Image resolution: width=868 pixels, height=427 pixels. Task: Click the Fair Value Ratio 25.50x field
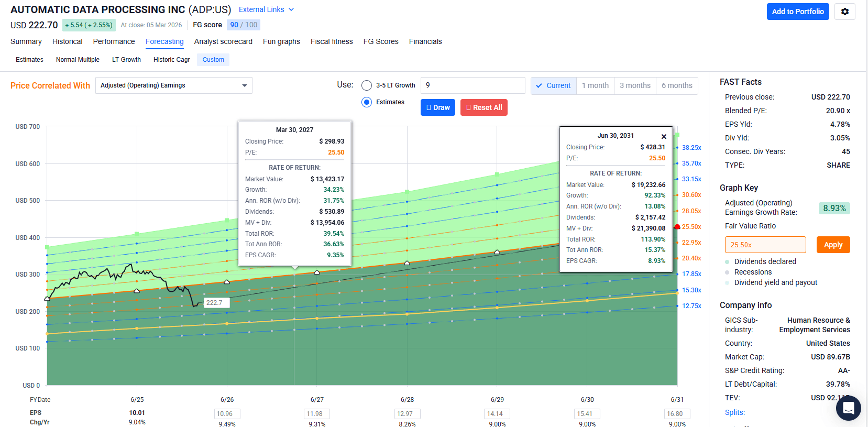coord(765,245)
